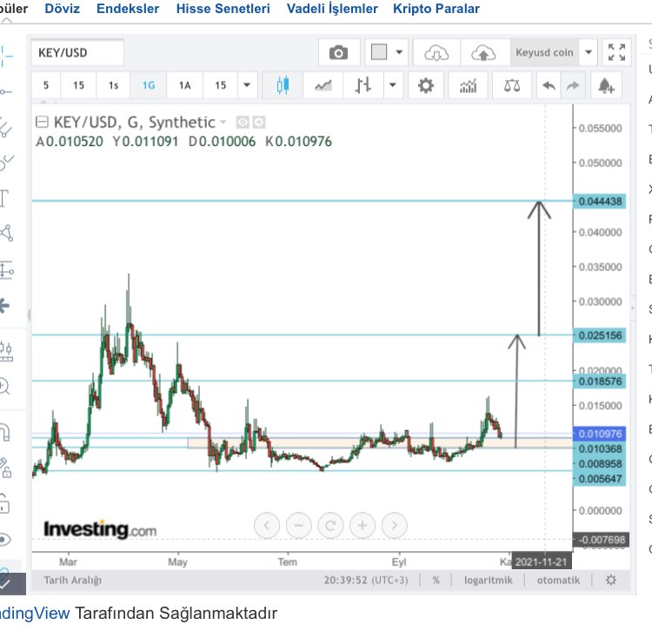The height and width of the screenshot is (644, 652).
Task: Reset chart view with circular arrow
Action: tap(330, 526)
